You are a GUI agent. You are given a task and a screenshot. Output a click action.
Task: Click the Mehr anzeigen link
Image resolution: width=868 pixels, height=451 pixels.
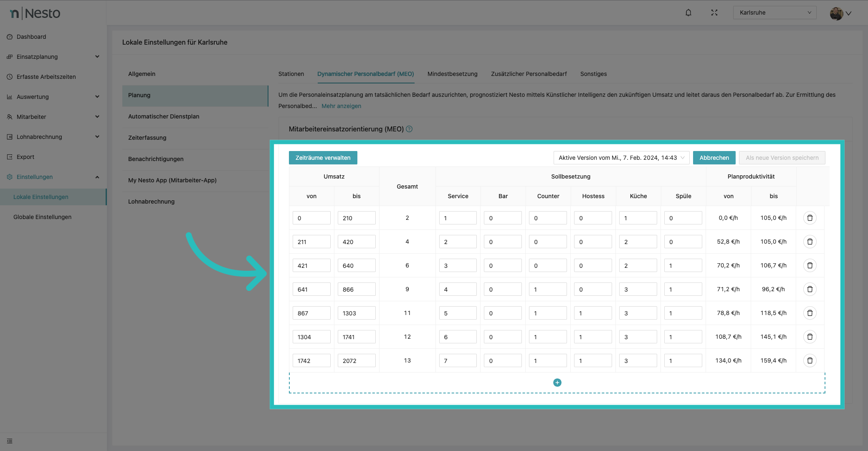click(341, 106)
